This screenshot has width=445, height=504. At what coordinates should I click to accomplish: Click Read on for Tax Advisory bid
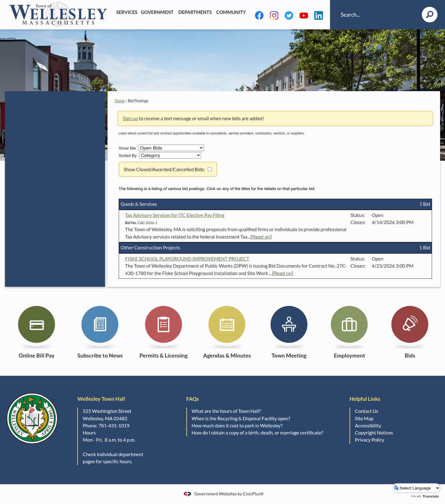261,237
